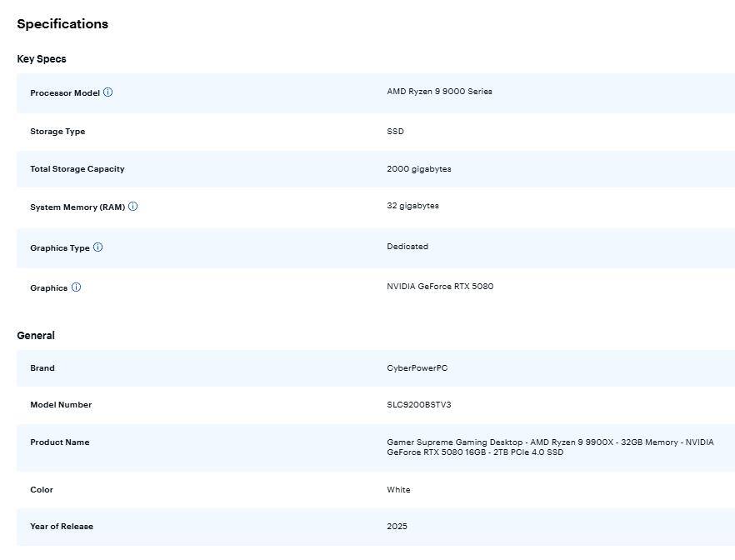Select the White color value

(398, 490)
